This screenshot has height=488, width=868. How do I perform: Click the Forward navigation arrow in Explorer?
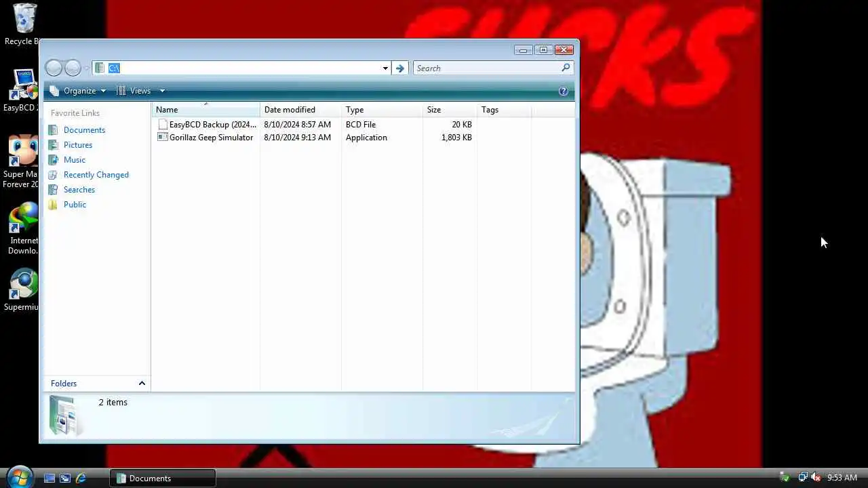73,68
